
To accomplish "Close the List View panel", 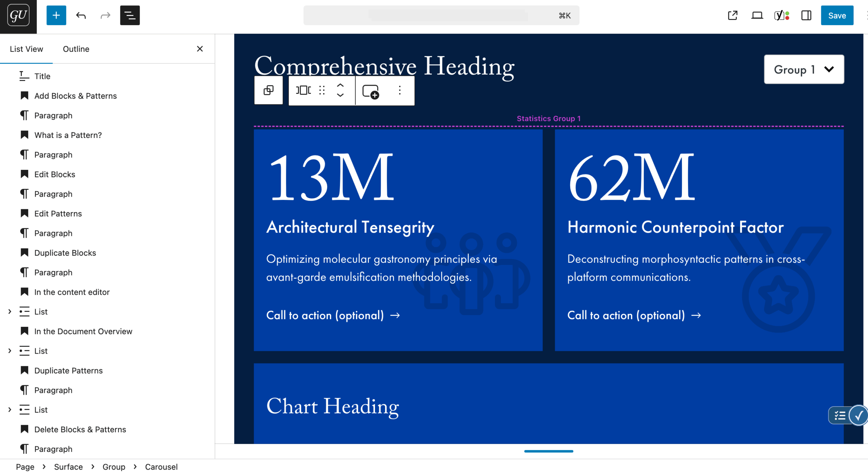I will [200, 49].
